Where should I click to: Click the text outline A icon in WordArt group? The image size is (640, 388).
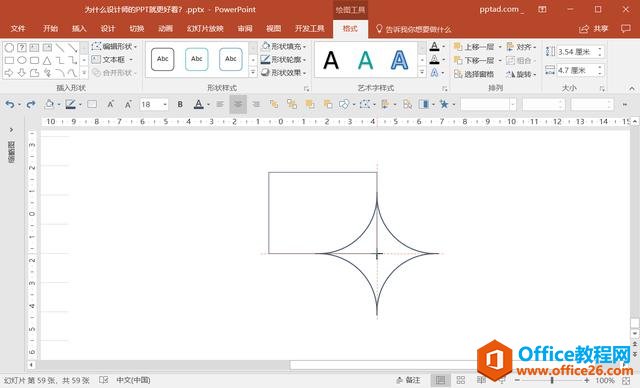(434, 60)
